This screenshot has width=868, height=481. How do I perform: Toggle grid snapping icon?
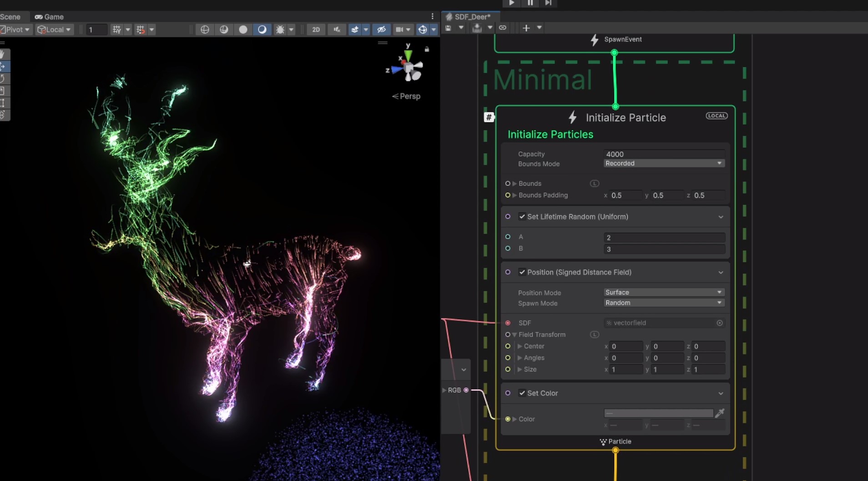pos(117,30)
